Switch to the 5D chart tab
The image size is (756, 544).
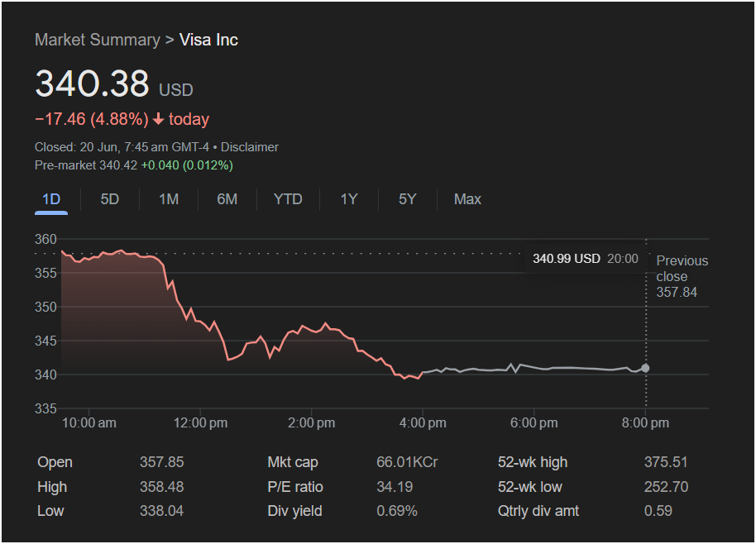pos(110,199)
